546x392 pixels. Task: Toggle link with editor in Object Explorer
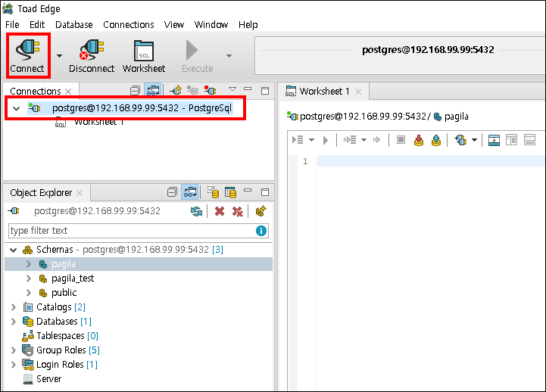pos(190,192)
